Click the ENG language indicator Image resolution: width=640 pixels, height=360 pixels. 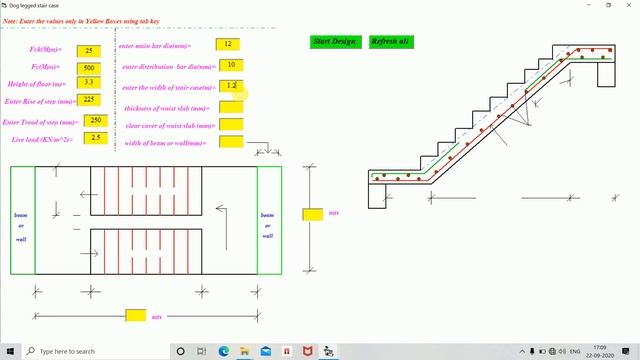tap(575, 351)
